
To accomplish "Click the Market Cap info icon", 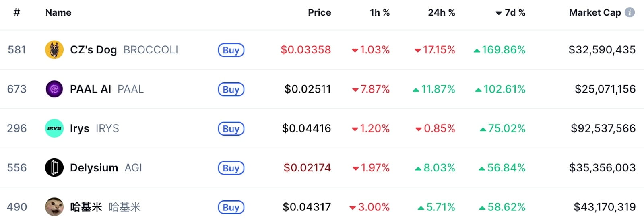I will 630,12.
